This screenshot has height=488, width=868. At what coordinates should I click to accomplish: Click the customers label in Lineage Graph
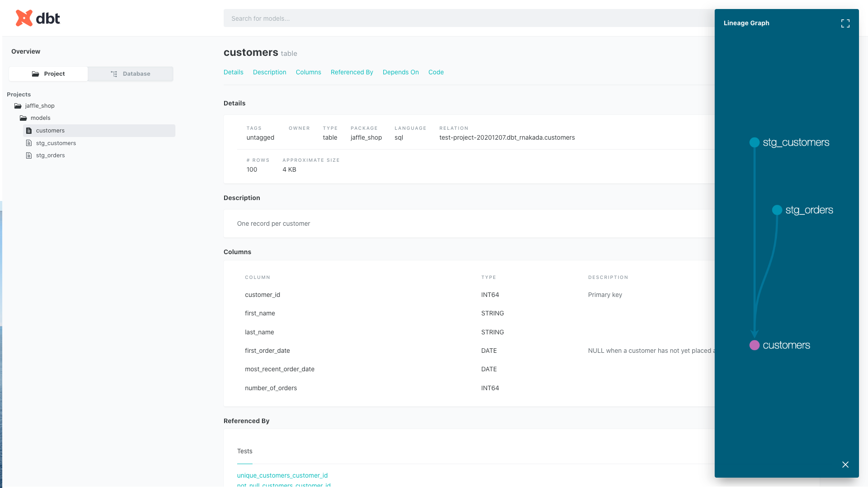click(x=786, y=345)
